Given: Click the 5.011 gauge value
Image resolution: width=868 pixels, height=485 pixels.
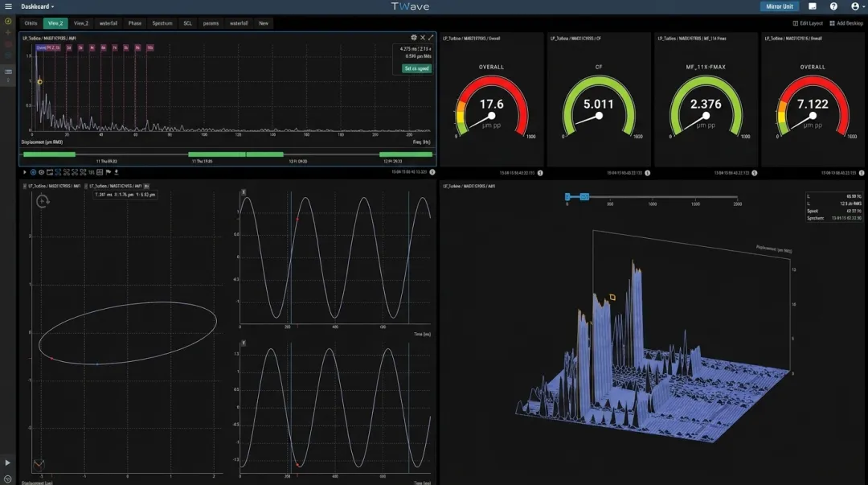Looking at the screenshot, I should click(599, 105).
